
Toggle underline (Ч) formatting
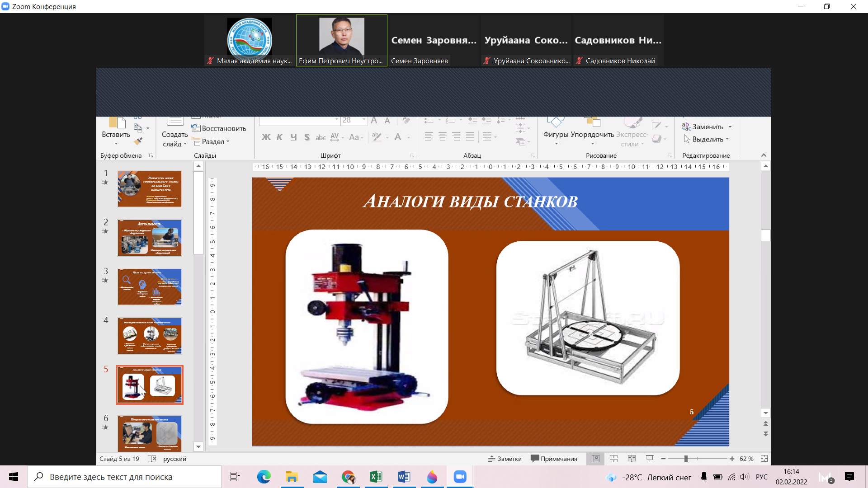click(x=293, y=137)
